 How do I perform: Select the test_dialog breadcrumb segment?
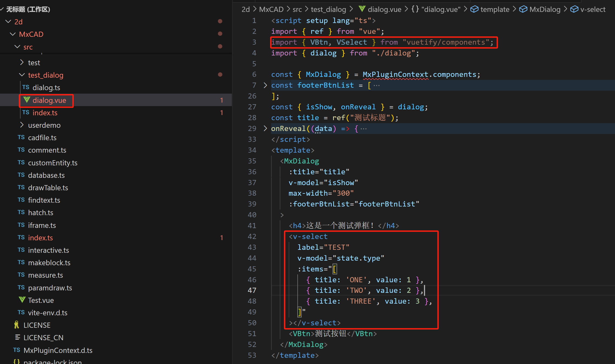pyautogui.click(x=328, y=9)
